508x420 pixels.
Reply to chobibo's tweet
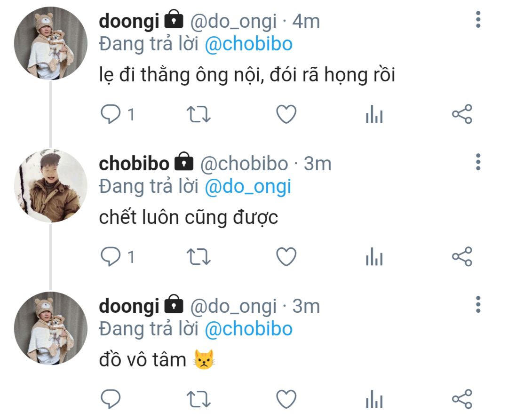(111, 257)
